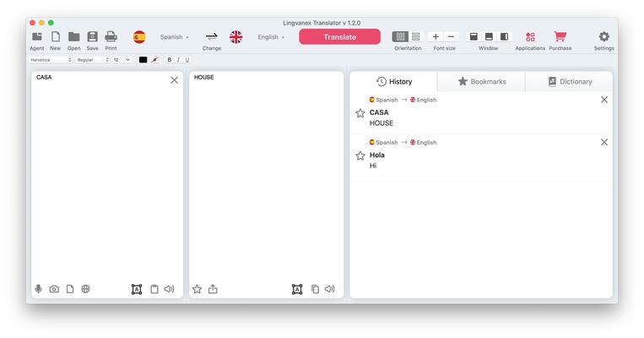Screen dimensions: 644x338
Task: Click Hi translation in history
Action: pos(373,166)
